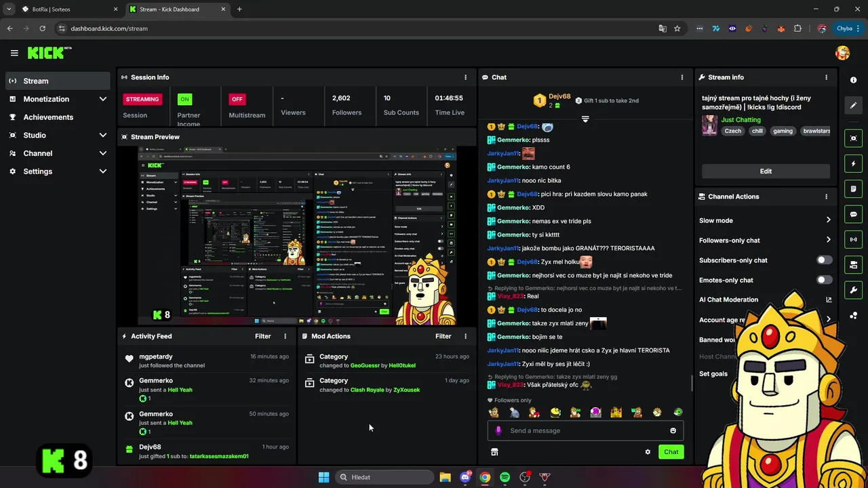Image resolution: width=868 pixels, height=488 pixels.
Task: Toggle Emotes-only chat switch
Action: tap(824, 280)
